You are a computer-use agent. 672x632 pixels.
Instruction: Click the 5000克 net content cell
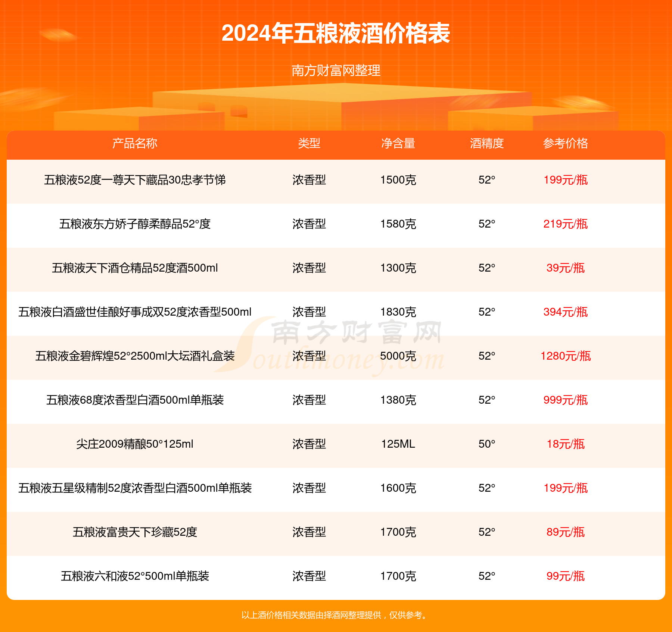(x=398, y=356)
